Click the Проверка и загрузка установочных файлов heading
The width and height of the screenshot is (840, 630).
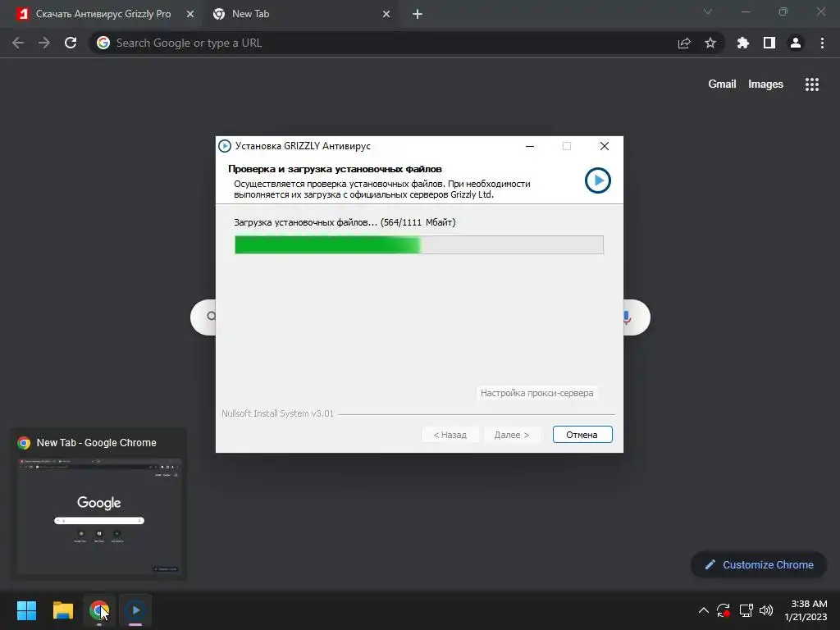pyautogui.click(x=335, y=169)
